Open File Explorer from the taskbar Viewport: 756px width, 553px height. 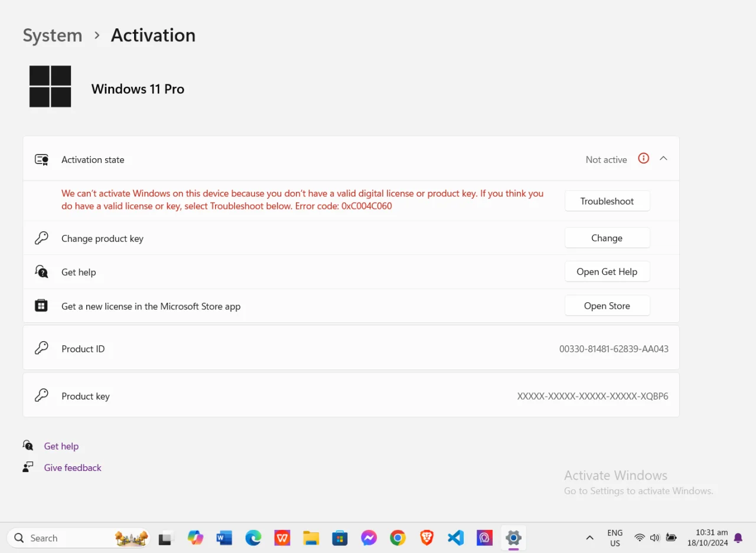(311, 538)
